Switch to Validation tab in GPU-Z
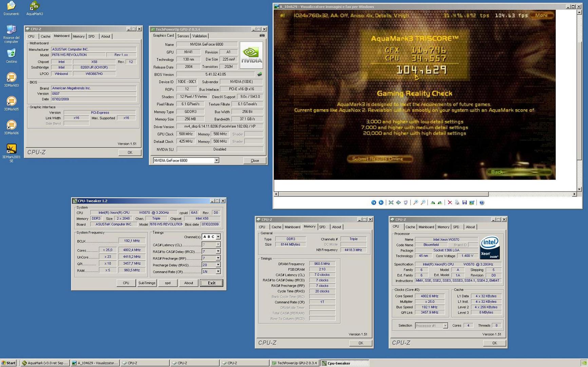This screenshot has height=367, width=588. point(200,36)
